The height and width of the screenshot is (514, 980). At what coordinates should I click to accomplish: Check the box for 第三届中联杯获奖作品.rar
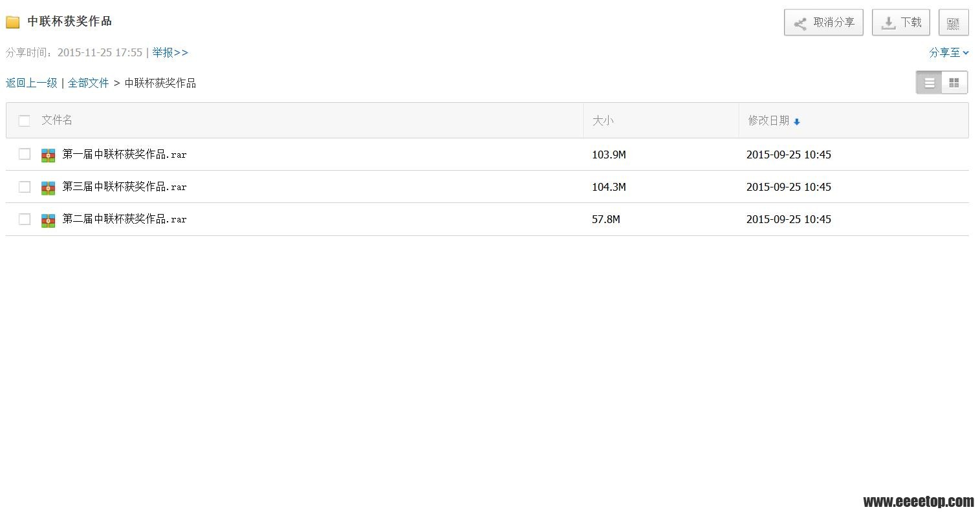coord(25,187)
